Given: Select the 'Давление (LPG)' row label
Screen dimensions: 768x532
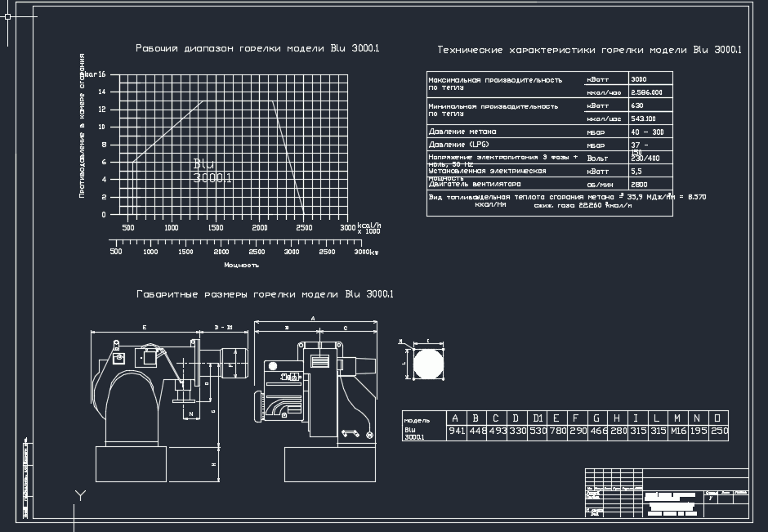Looking at the screenshot, I should pos(459,145).
